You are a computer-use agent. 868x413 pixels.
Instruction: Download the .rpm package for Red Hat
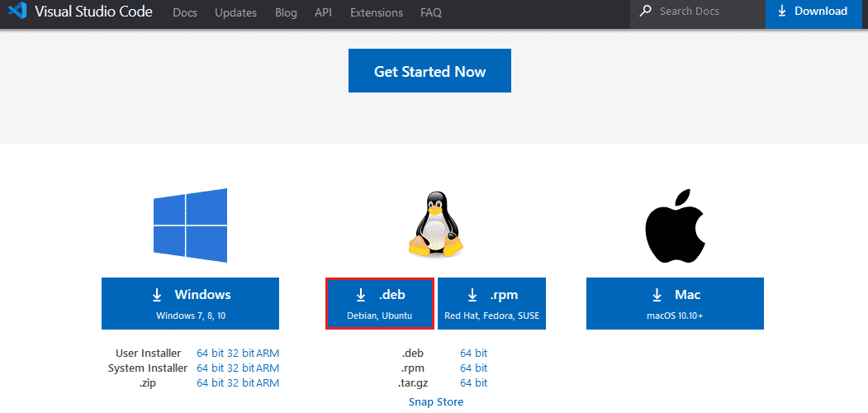[x=491, y=303]
